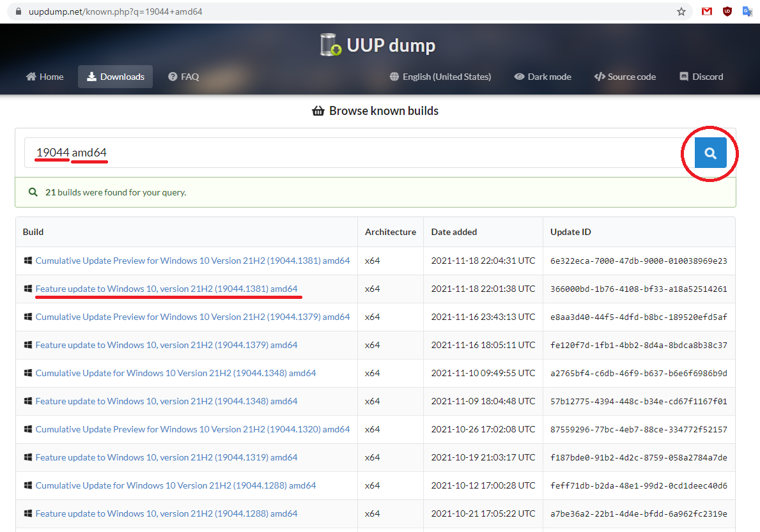Click date 2021-11-09 18:04:48 UTC
The image size is (760, 532).
coord(483,401)
